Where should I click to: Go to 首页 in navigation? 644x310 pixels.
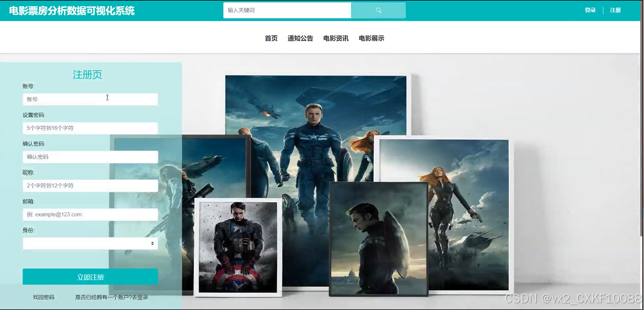271,38
